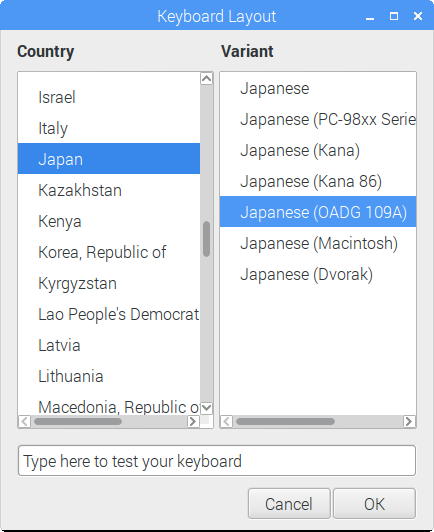Click the Country list vertical scrollbar thumb
Image resolution: width=434 pixels, height=532 pixels.
(x=206, y=239)
